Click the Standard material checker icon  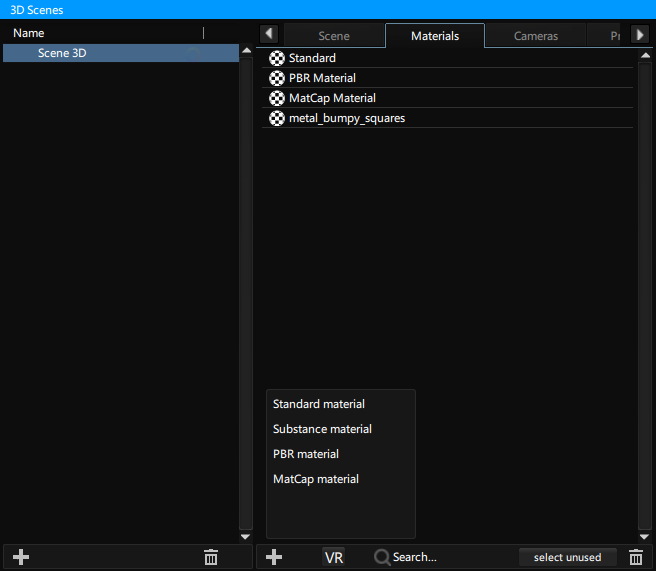(x=277, y=58)
